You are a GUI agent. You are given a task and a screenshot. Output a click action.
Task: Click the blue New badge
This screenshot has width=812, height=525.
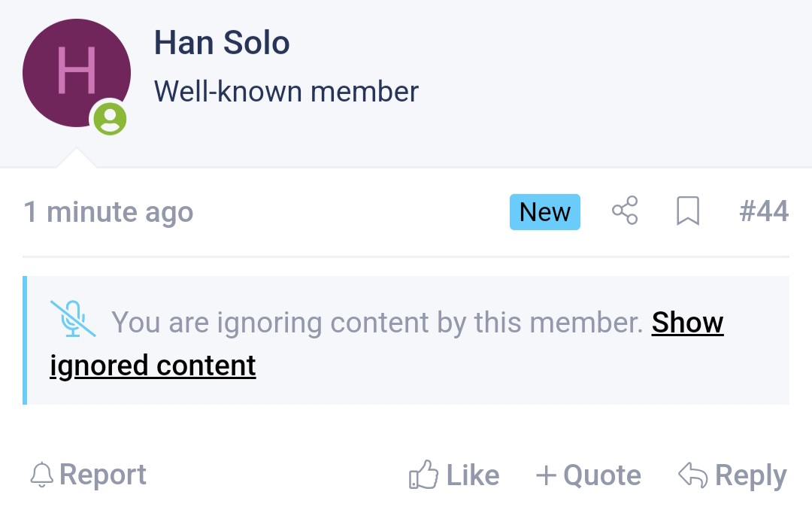(x=545, y=212)
